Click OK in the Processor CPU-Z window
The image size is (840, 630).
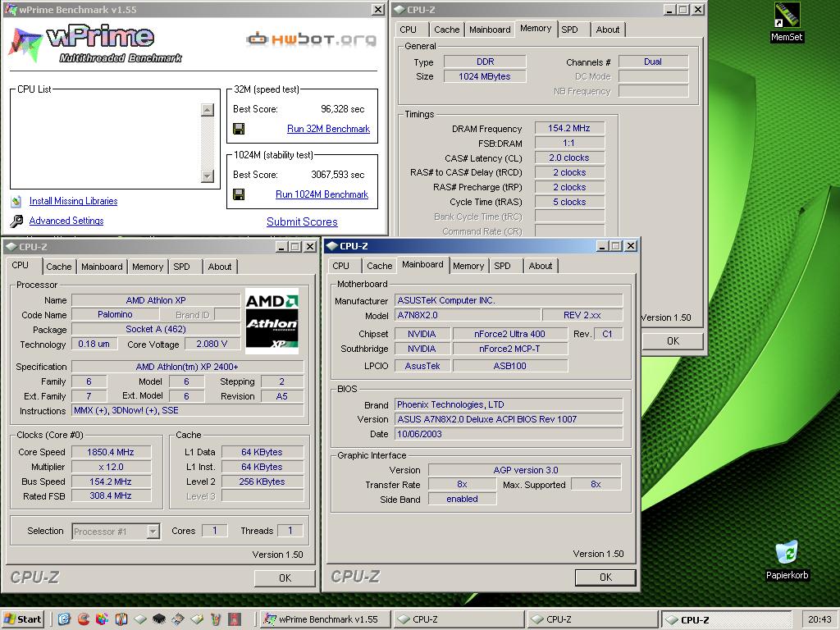[285, 578]
